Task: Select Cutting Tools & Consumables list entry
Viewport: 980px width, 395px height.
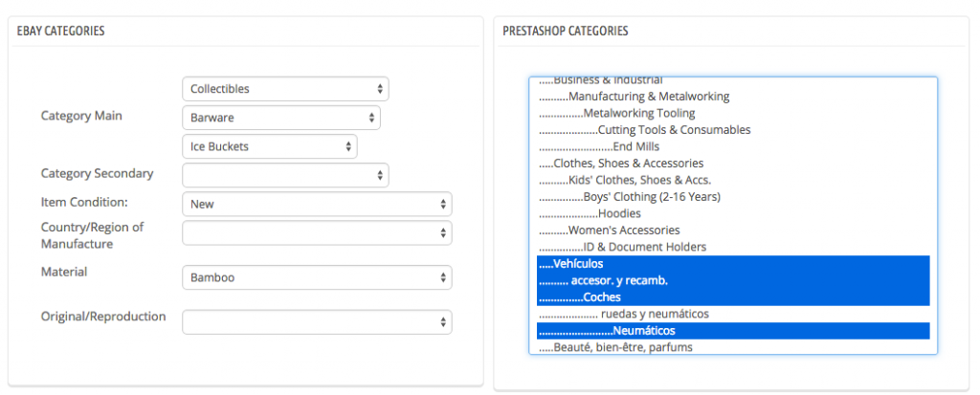Action: [x=733, y=130]
